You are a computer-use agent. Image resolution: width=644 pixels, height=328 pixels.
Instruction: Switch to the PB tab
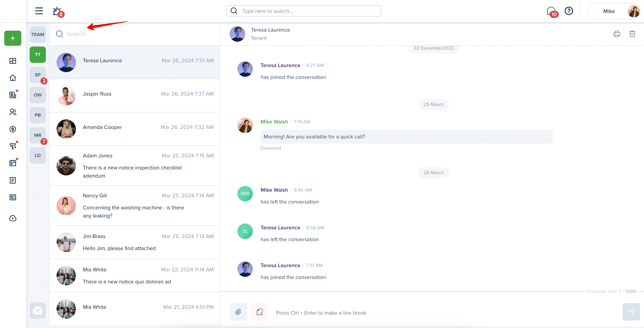38,115
